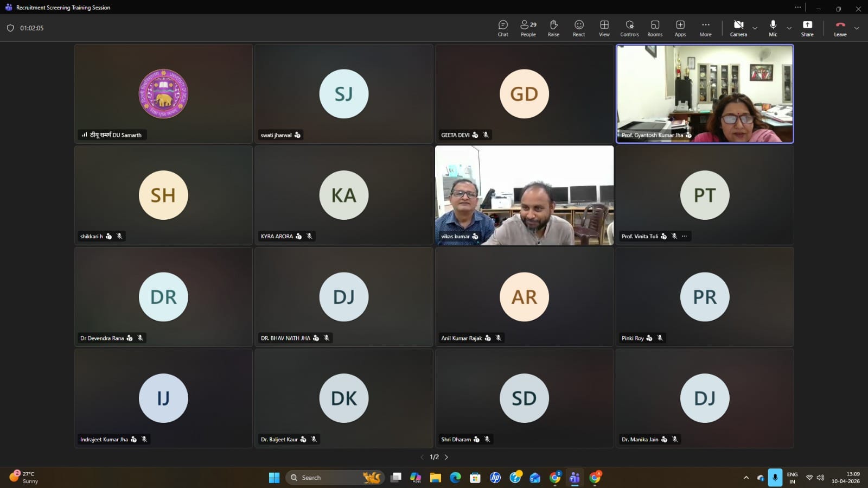This screenshot has height=488, width=868.
Task: Share your screen content
Action: (x=807, y=28)
